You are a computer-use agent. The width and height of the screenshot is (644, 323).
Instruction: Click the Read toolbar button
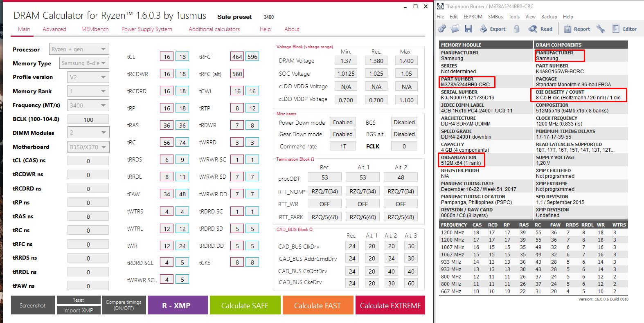540,29
